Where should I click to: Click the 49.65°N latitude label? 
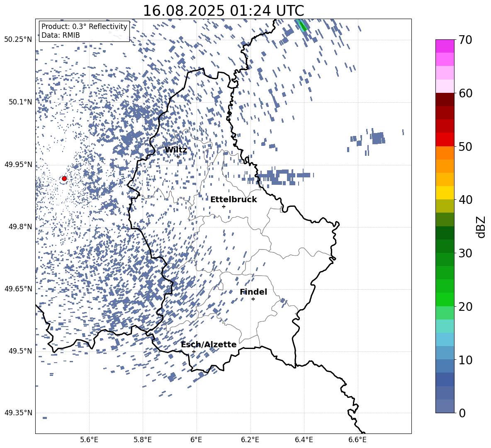click(18, 289)
